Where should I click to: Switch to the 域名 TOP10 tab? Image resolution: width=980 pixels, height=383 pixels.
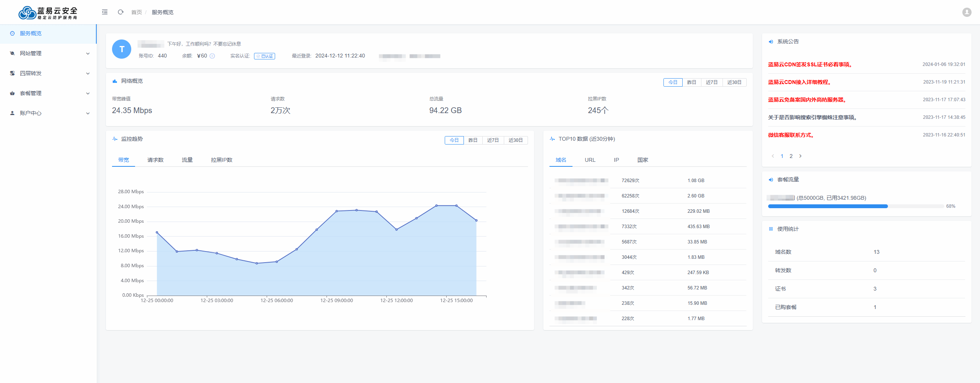click(561, 160)
